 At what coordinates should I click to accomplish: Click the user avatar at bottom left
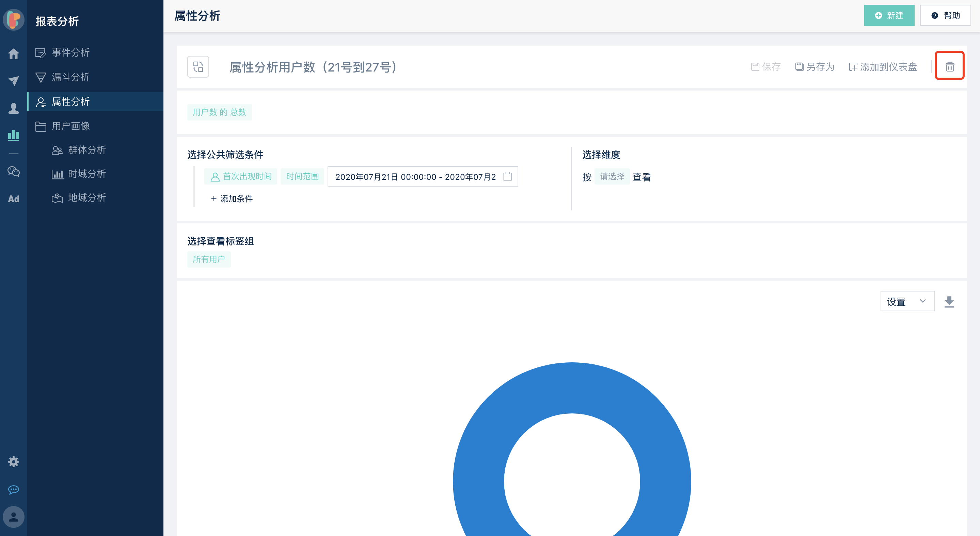(x=14, y=517)
